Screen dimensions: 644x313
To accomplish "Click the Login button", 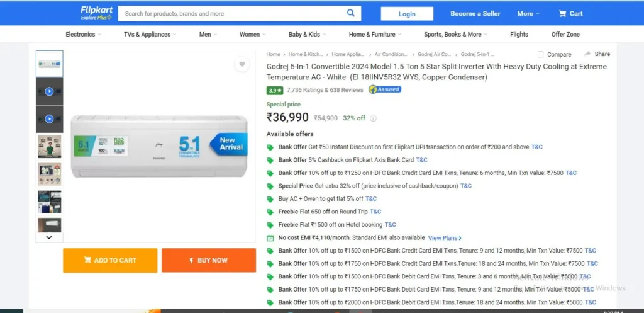I will click(407, 14).
